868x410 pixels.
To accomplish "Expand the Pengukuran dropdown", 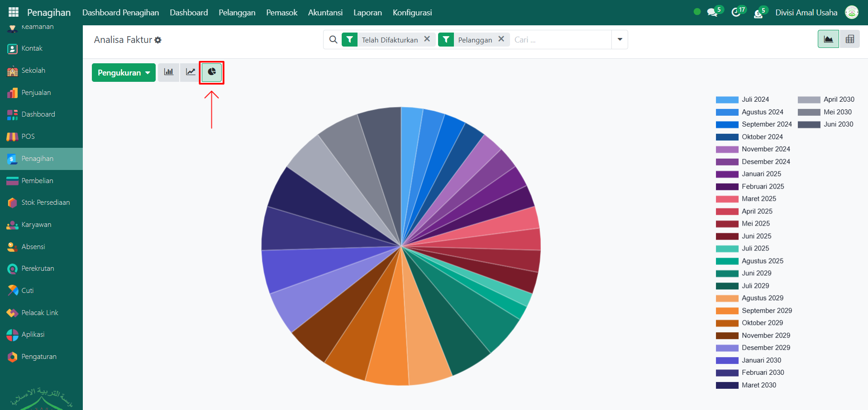I will point(124,73).
